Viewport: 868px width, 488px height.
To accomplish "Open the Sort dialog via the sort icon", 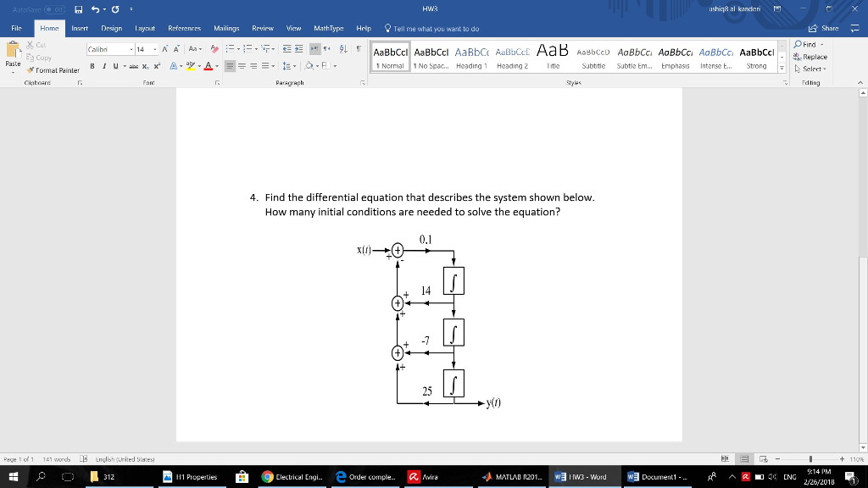I will click(x=343, y=48).
